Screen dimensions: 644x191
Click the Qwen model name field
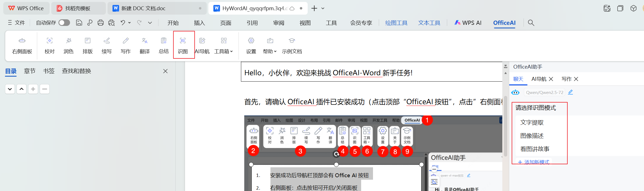click(x=544, y=92)
